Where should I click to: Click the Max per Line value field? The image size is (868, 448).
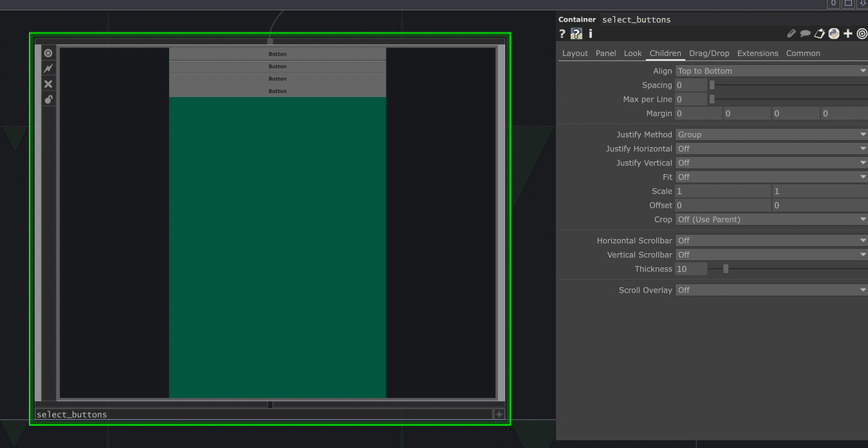click(x=691, y=99)
